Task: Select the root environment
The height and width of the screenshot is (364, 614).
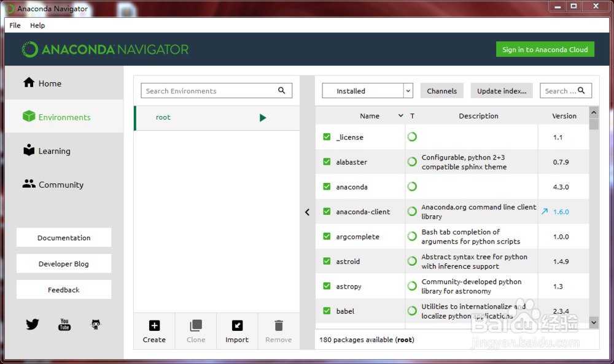Action: click(x=217, y=118)
